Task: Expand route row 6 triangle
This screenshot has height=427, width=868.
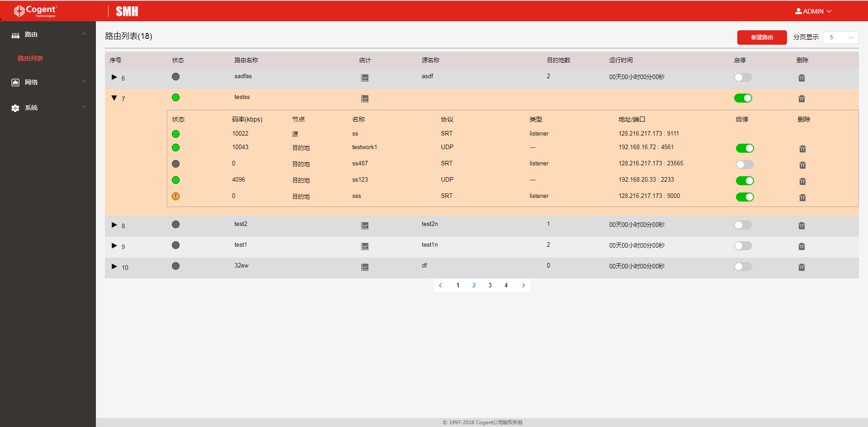Action: (114, 77)
